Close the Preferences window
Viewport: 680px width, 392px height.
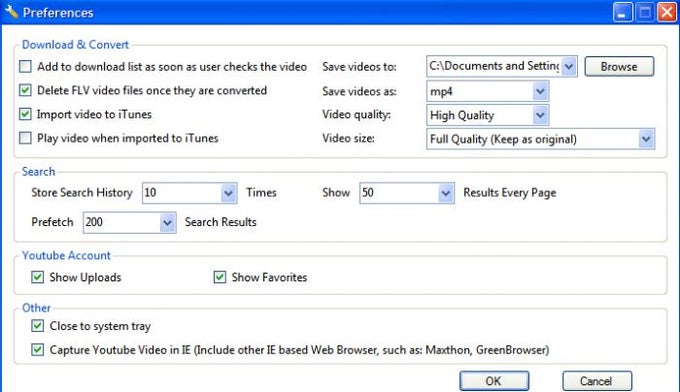click(667, 12)
